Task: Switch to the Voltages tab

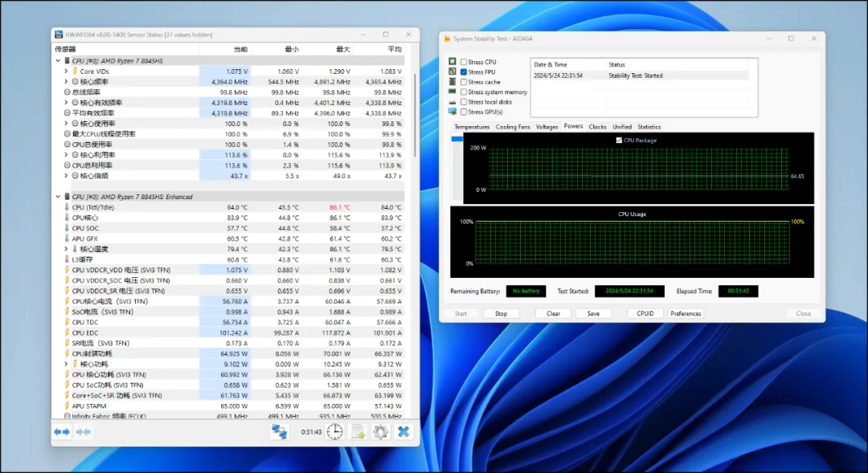Action: pyautogui.click(x=547, y=127)
